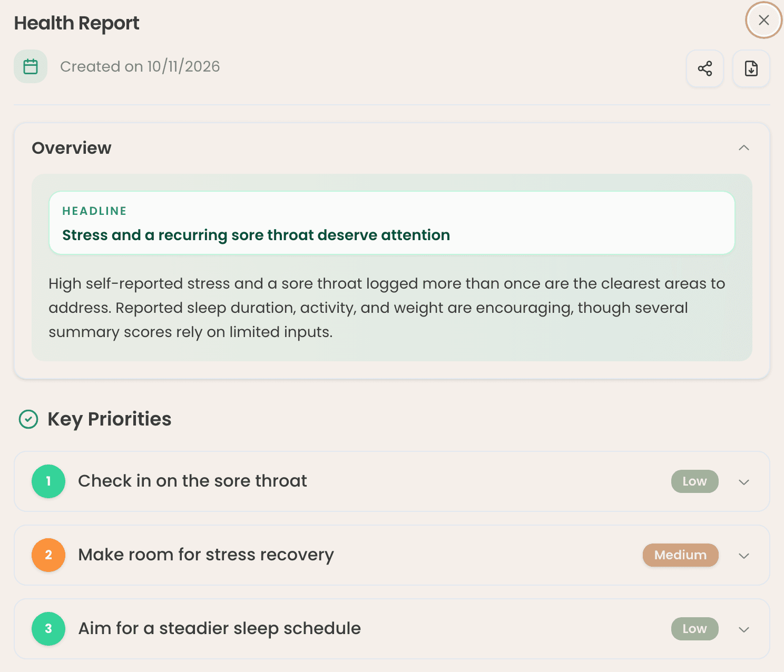Close the Health Report panel
This screenshot has height=672, width=784.
point(763,20)
